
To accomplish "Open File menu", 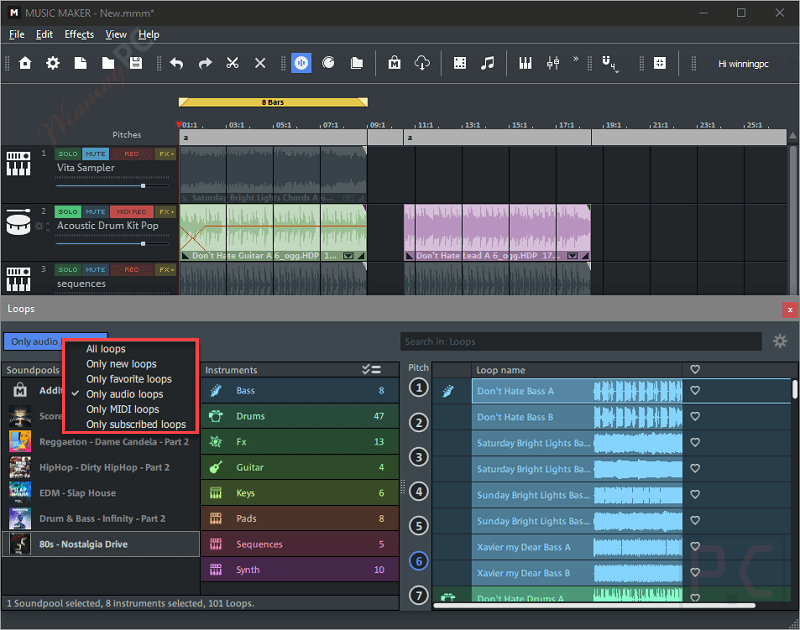I will [17, 35].
